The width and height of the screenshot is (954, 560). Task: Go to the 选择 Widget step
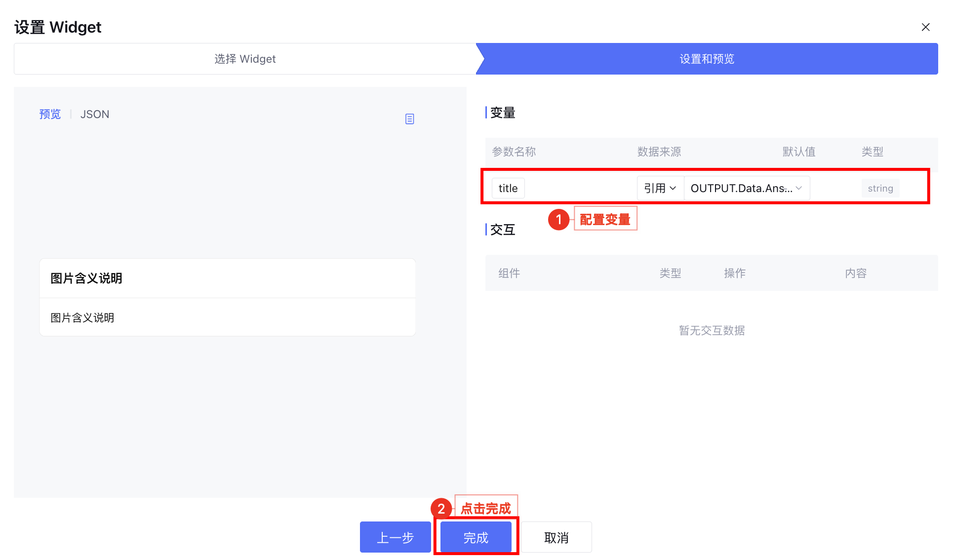coord(245,59)
